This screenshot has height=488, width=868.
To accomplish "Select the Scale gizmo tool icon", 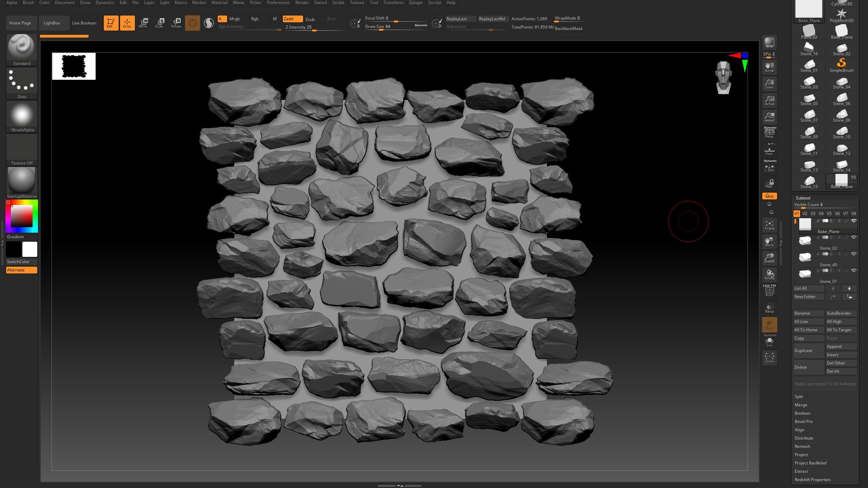I will point(159,23).
